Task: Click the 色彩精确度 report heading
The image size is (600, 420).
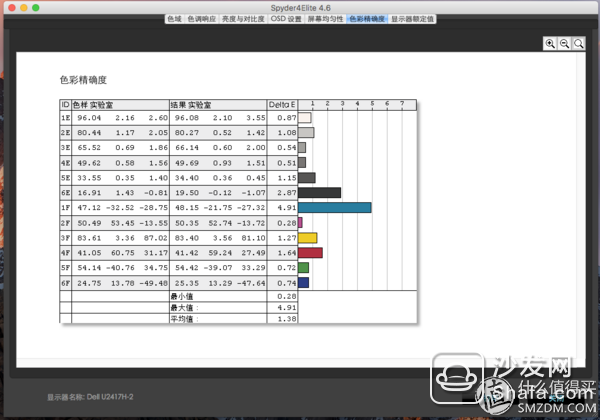Action: click(x=83, y=78)
